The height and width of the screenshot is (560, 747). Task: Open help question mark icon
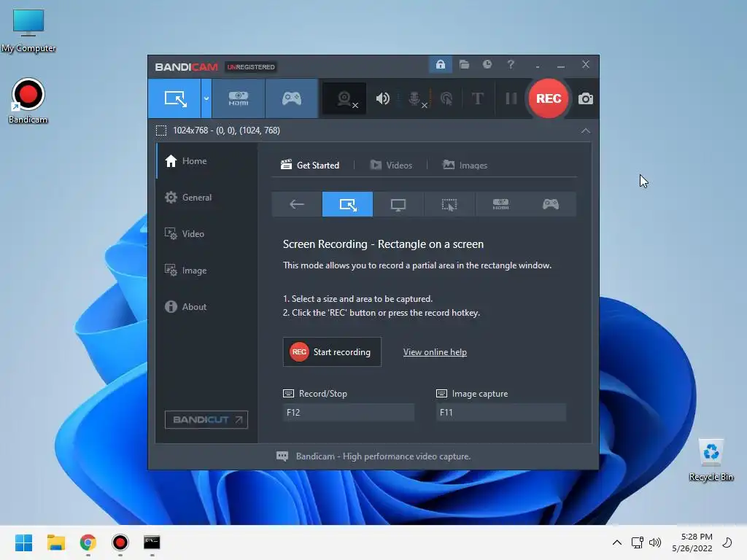tap(511, 64)
